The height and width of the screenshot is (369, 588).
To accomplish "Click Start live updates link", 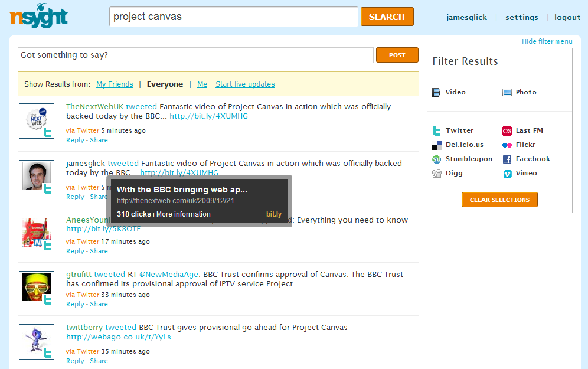I will [x=245, y=84].
